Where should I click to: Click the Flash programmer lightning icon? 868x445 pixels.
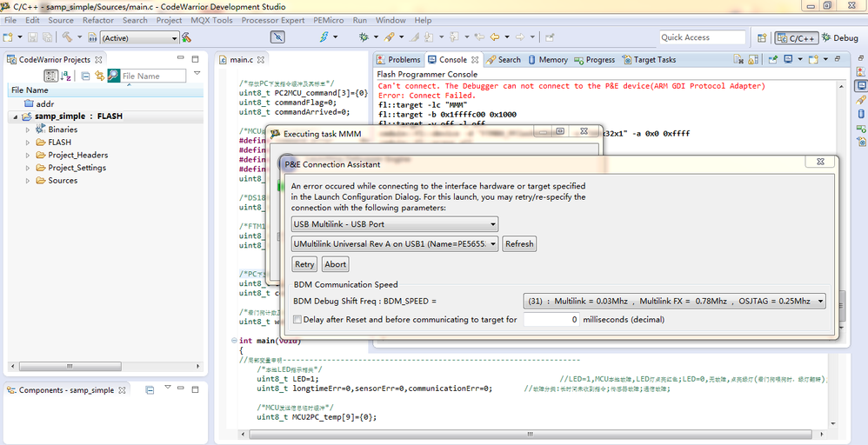pos(324,37)
